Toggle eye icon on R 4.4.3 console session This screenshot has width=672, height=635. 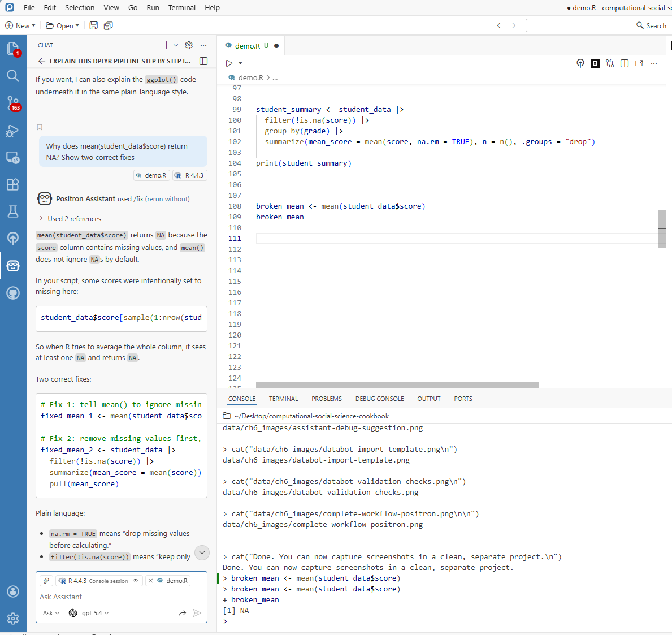pos(135,581)
